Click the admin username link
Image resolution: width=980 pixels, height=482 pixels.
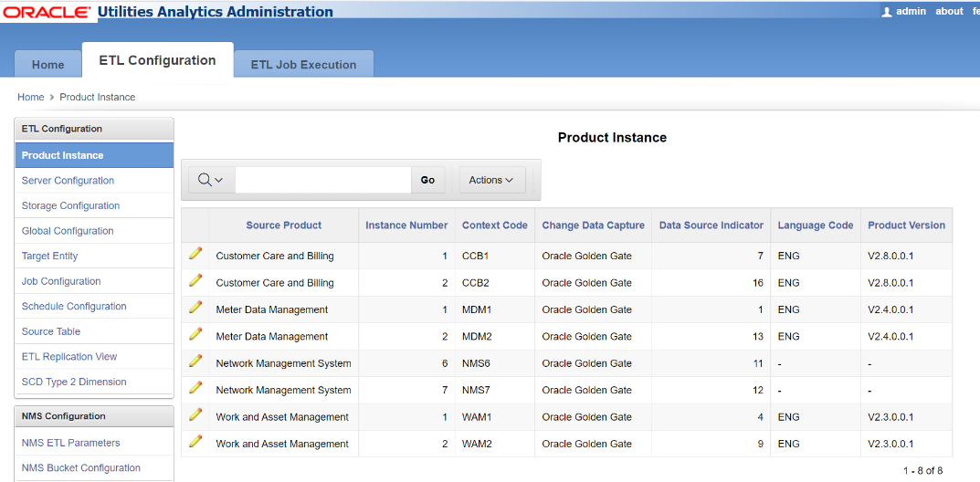pos(912,11)
